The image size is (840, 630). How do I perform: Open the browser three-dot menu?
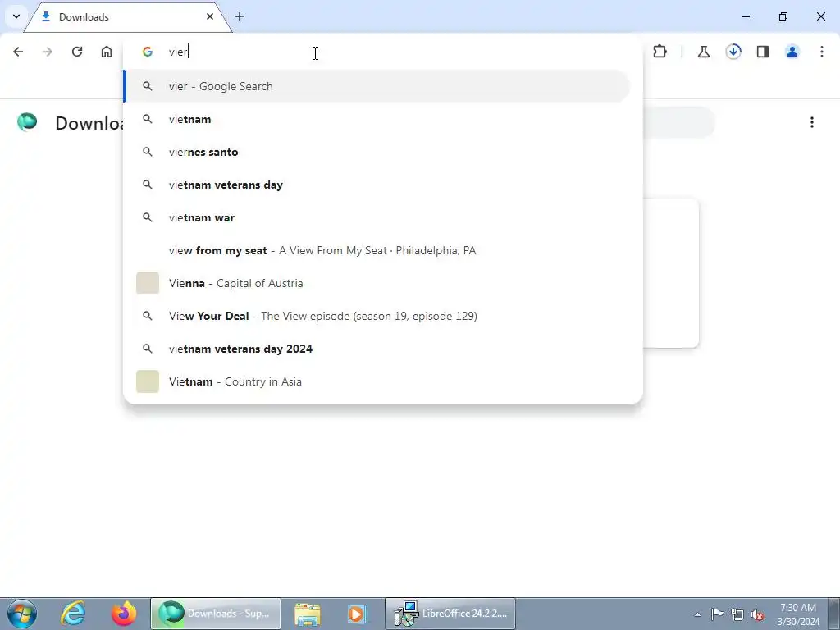click(822, 52)
